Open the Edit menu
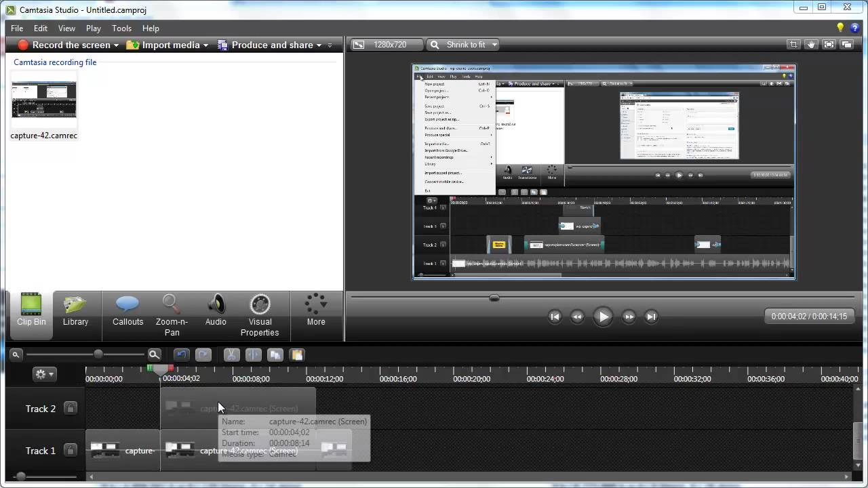The width and height of the screenshot is (868, 488). (x=41, y=28)
